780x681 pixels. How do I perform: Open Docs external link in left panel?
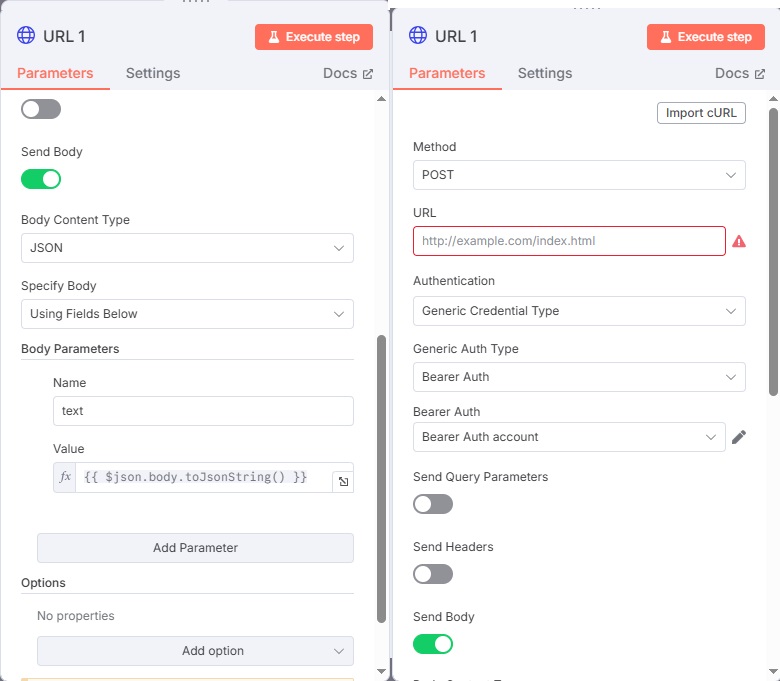348,73
